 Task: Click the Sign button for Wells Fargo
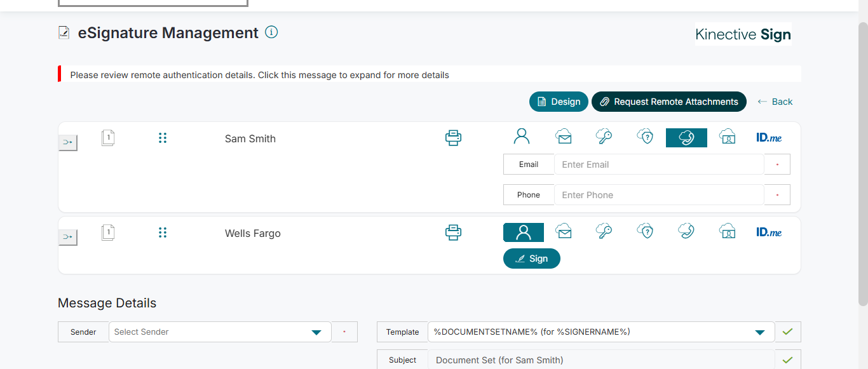(x=532, y=258)
